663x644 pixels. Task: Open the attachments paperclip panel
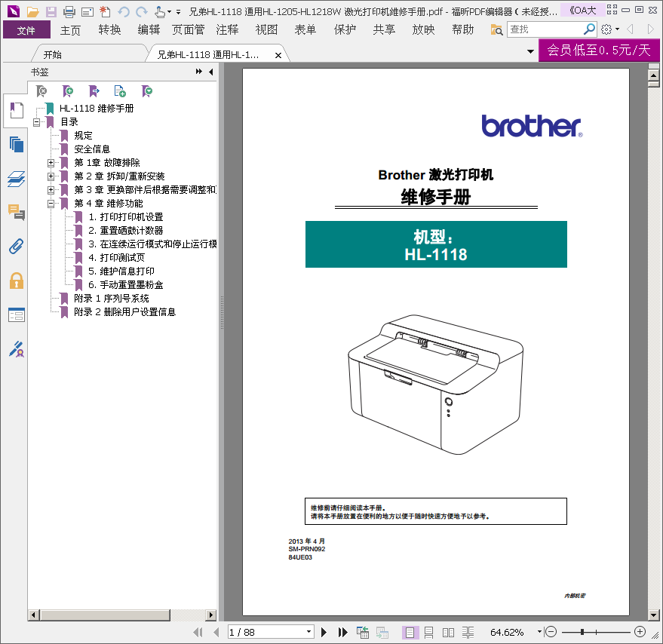click(17, 246)
